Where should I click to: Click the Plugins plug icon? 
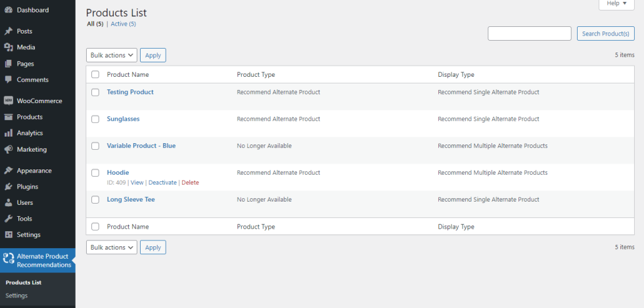[9, 187]
